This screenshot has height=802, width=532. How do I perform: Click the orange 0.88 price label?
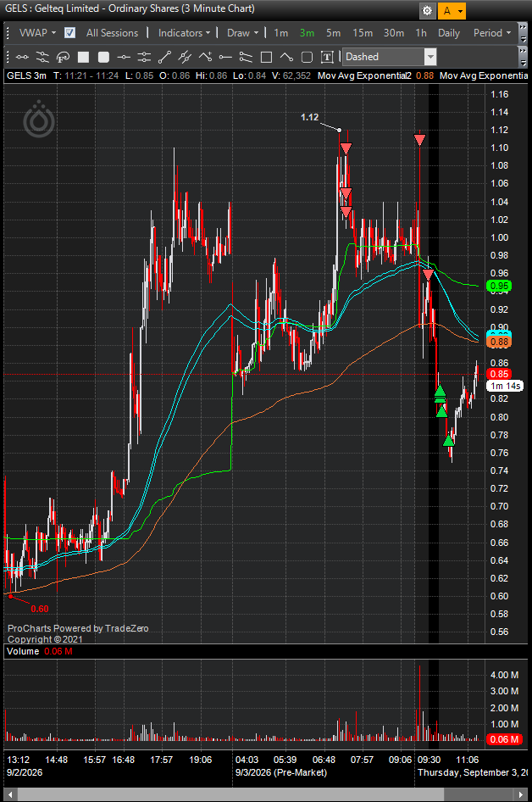pos(499,342)
